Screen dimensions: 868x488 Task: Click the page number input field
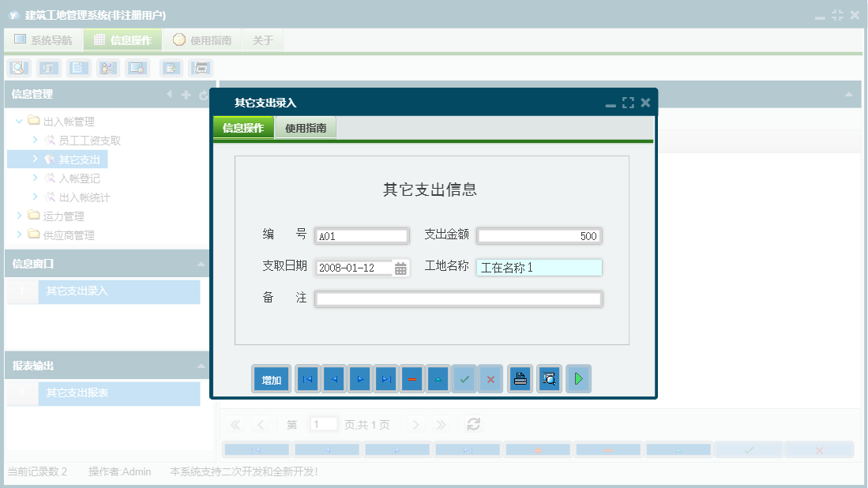click(324, 424)
